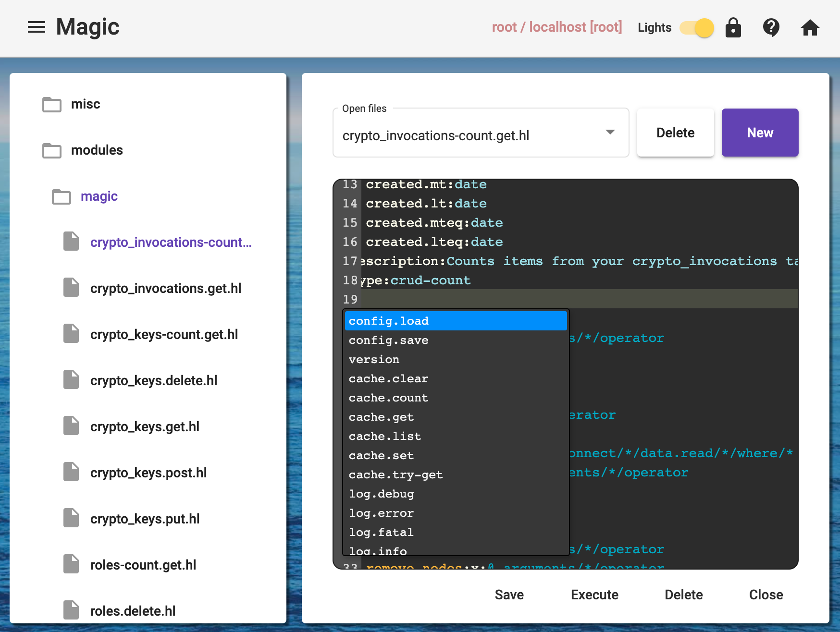The width and height of the screenshot is (840, 632).
Task: Execute the open Hyperlambda file
Action: point(594,595)
